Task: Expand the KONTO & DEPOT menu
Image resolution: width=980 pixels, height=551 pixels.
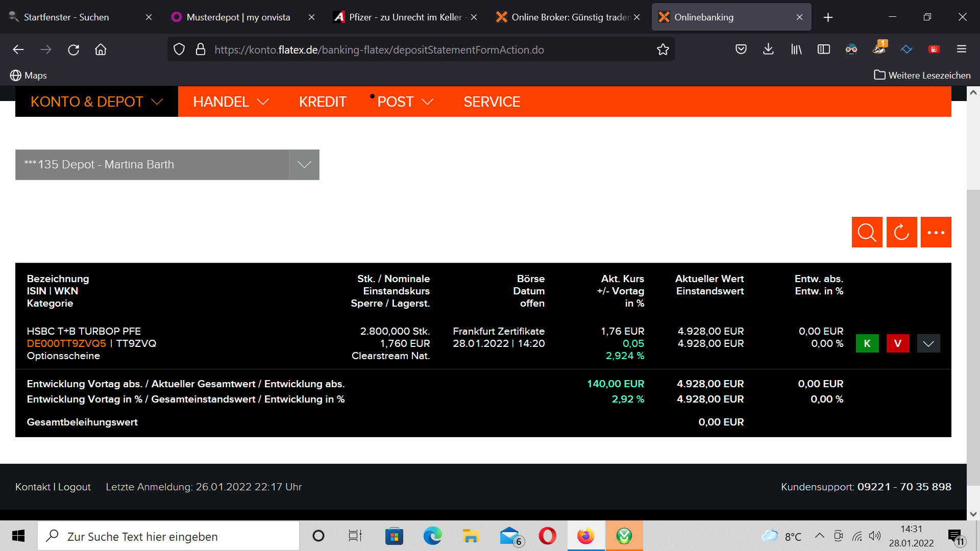Action: tap(96, 102)
